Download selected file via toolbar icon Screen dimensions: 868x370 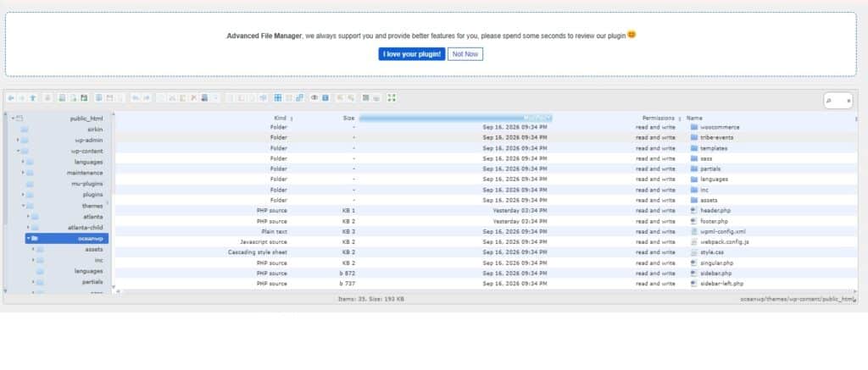pos(109,98)
